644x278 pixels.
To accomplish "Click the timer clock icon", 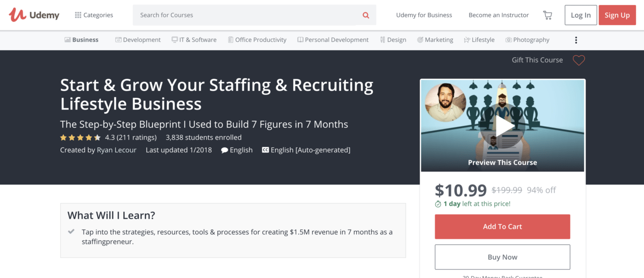I will 438,204.
